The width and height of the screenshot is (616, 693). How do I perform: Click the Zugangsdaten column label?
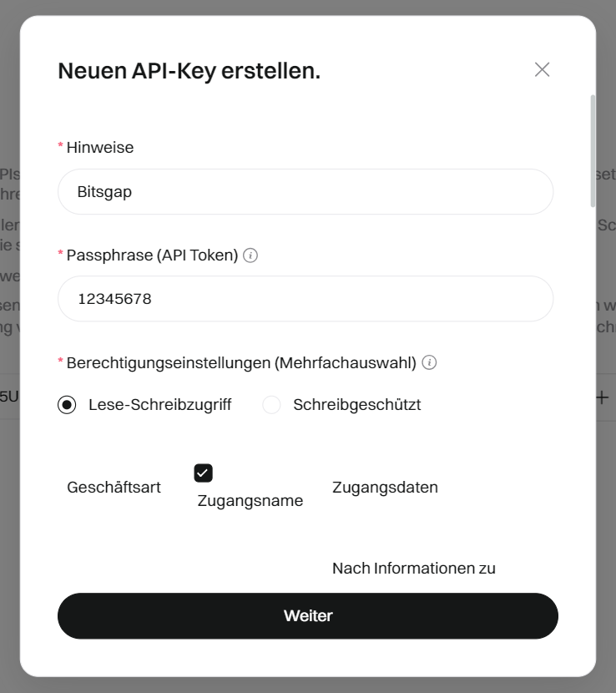[x=385, y=488]
